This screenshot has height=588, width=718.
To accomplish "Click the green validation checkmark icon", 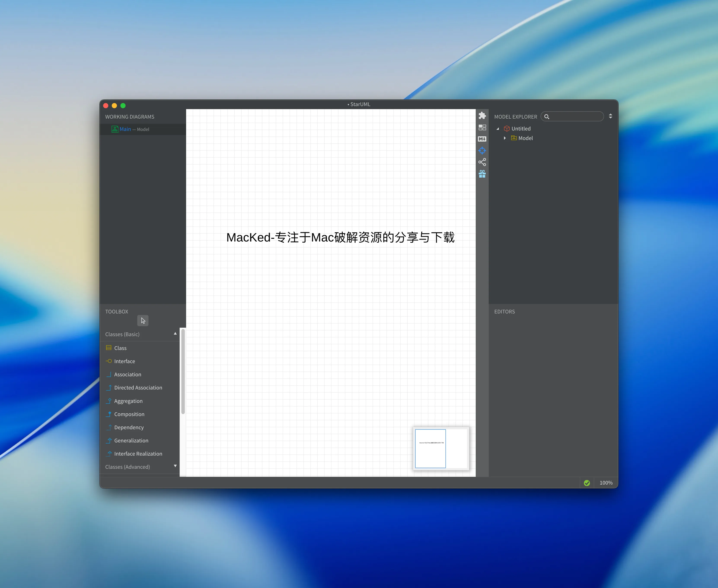I will (x=587, y=483).
